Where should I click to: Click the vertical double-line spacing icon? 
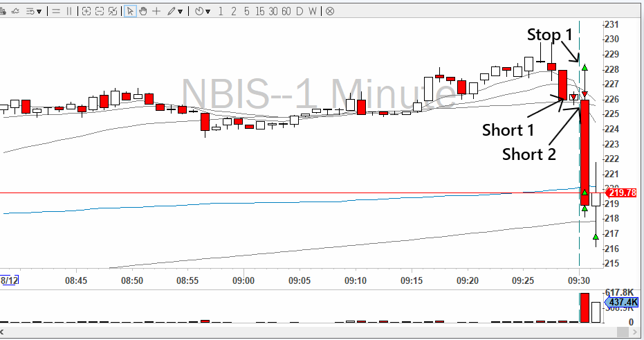click(69, 12)
